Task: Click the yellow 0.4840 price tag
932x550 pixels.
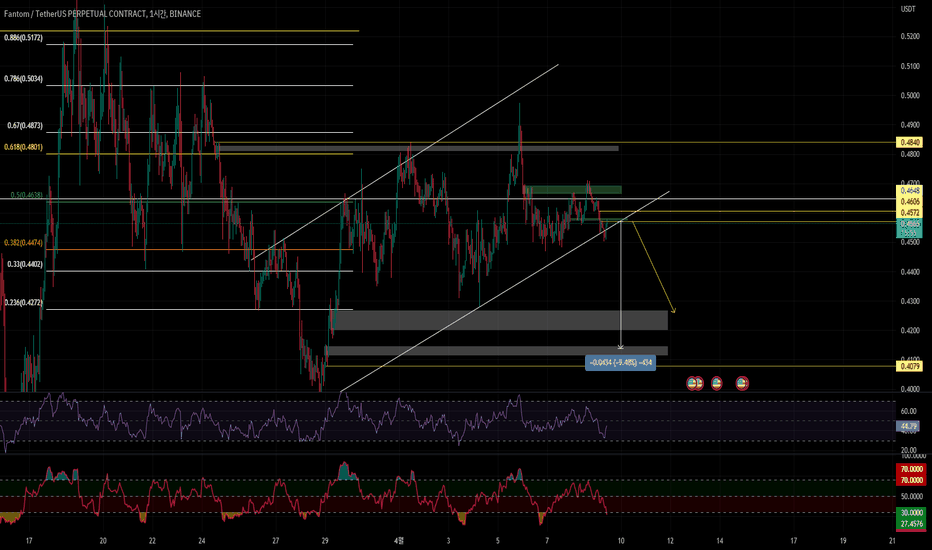Action: point(909,142)
